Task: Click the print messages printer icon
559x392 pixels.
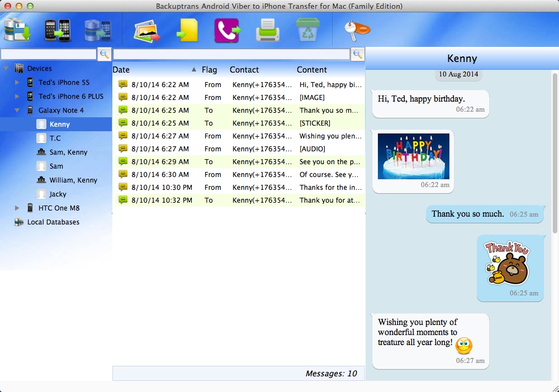Action: (x=268, y=30)
